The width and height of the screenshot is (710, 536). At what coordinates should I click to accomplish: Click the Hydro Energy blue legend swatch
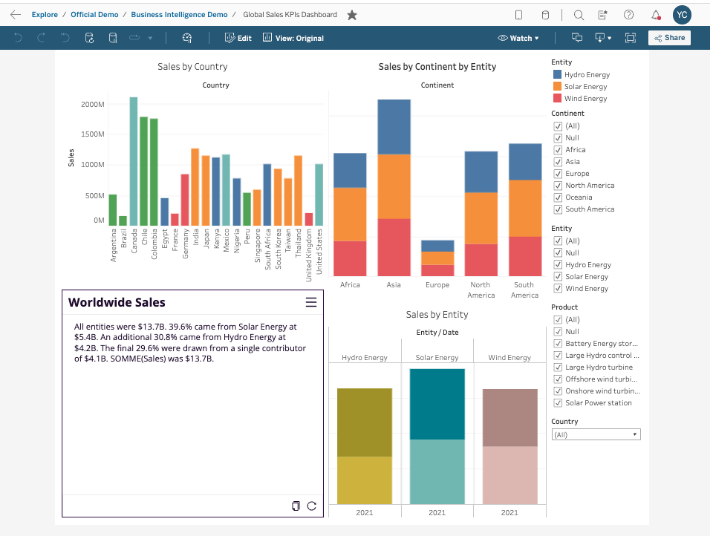tap(557, 74)
